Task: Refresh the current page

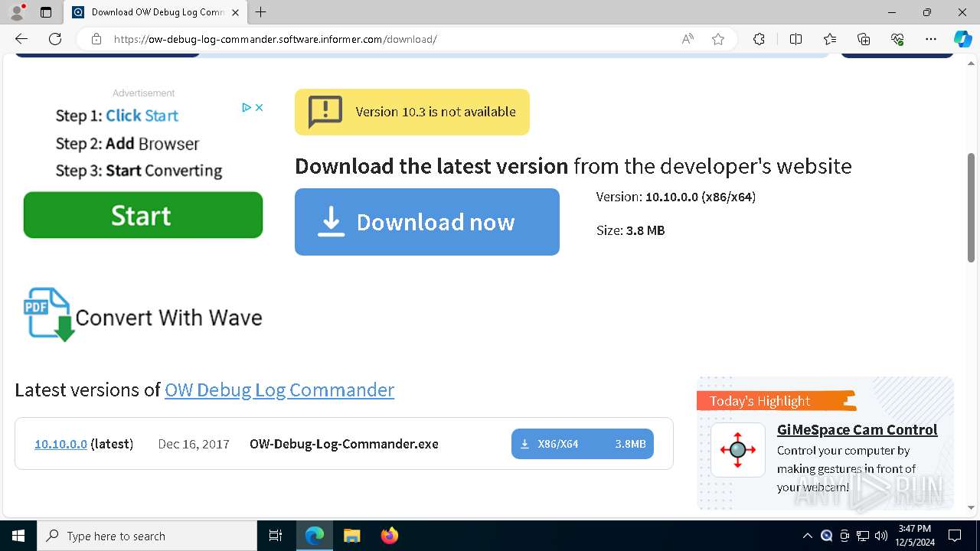Action: tap(55, 39)
